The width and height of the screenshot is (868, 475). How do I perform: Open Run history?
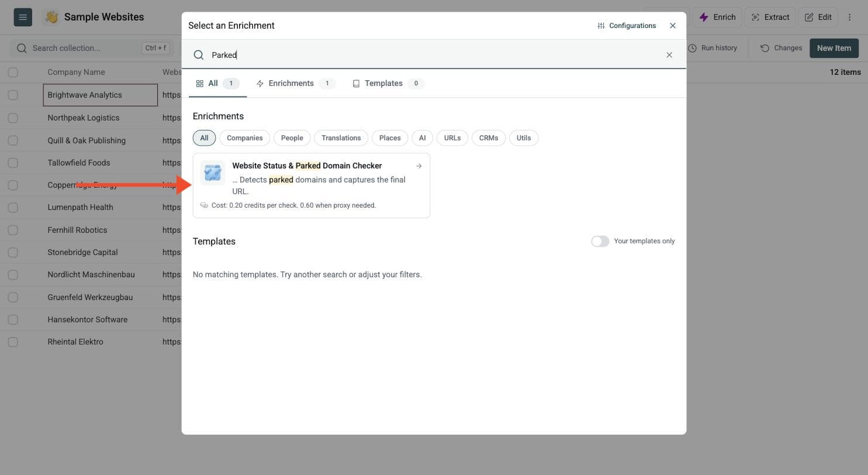point(713,48)
